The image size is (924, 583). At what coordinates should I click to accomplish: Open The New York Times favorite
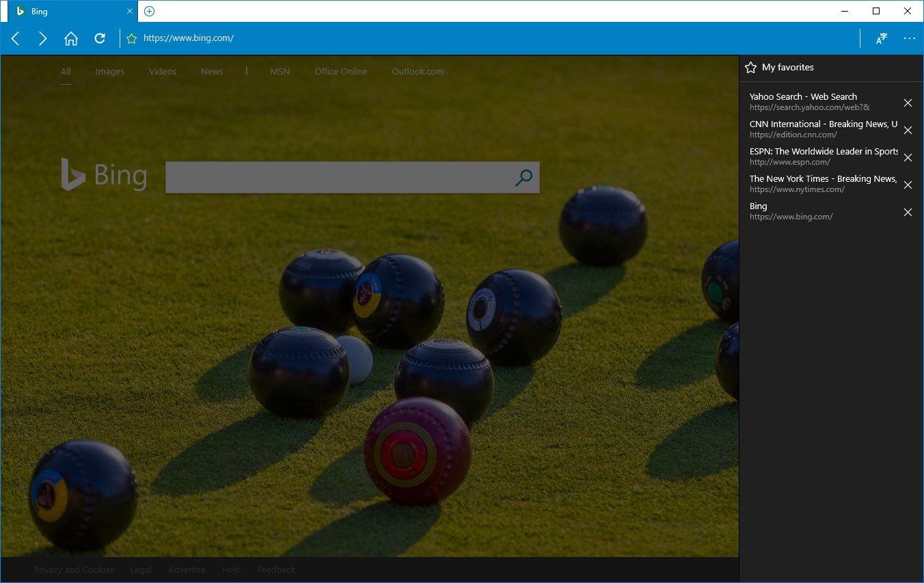tap(823, 184)
